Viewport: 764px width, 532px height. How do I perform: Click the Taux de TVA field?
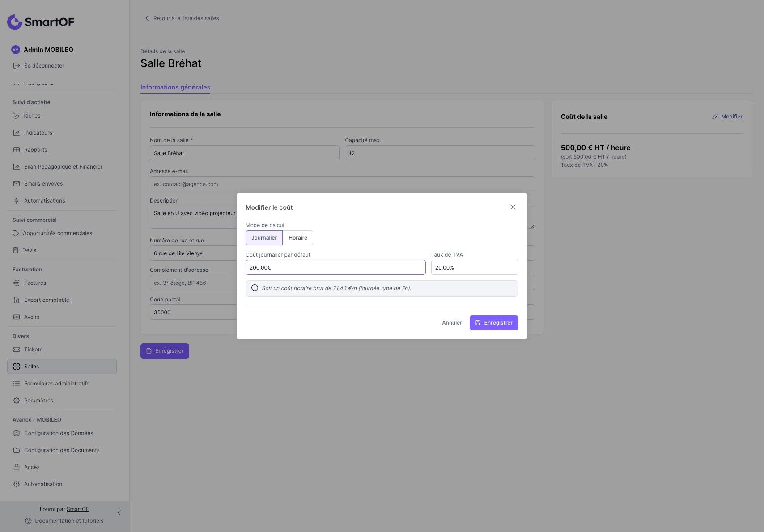[475, 267]
